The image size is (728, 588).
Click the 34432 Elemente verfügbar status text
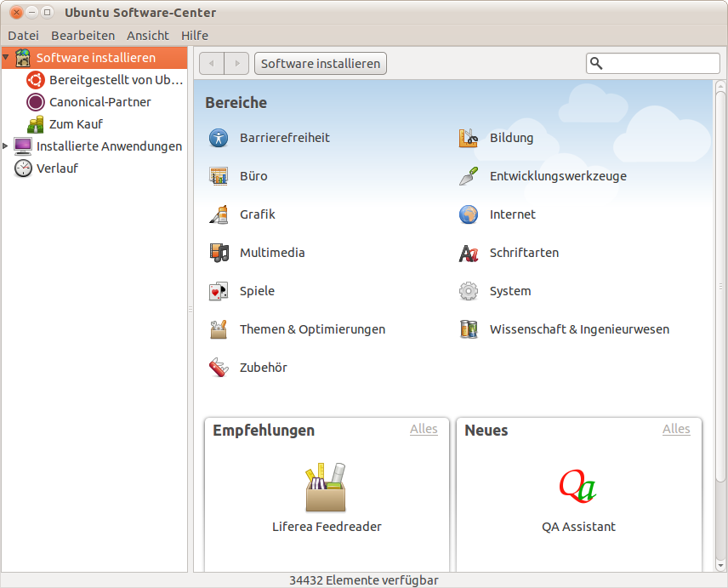[x=364, y=580]
